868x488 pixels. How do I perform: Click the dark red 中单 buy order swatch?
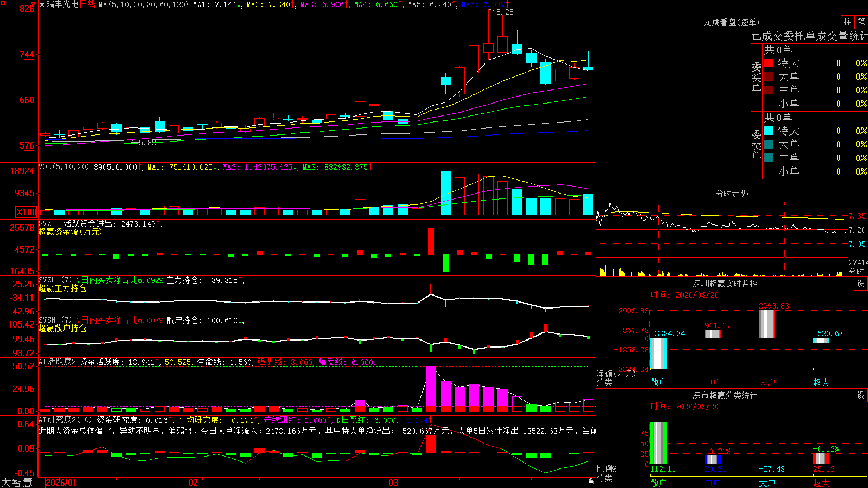768,89
